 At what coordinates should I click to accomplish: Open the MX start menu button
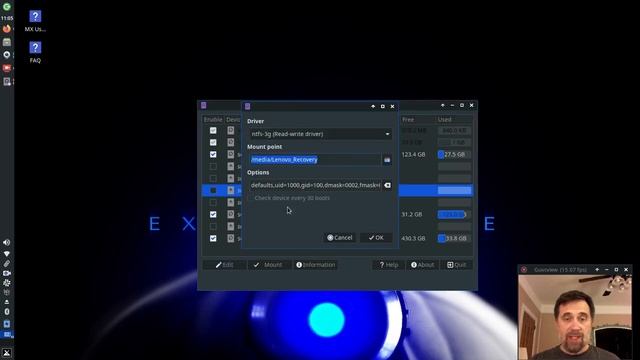(7, 353)
